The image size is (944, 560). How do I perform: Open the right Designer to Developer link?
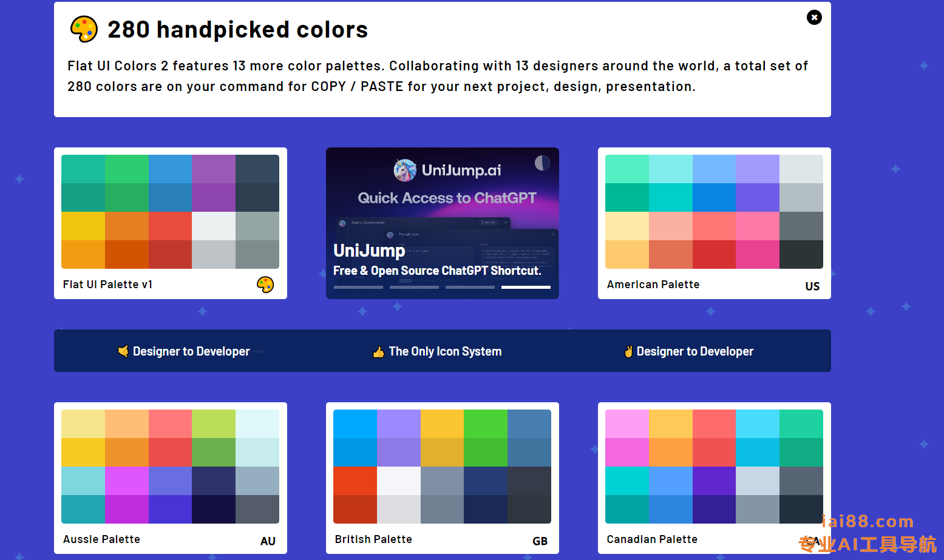[694, 351]
